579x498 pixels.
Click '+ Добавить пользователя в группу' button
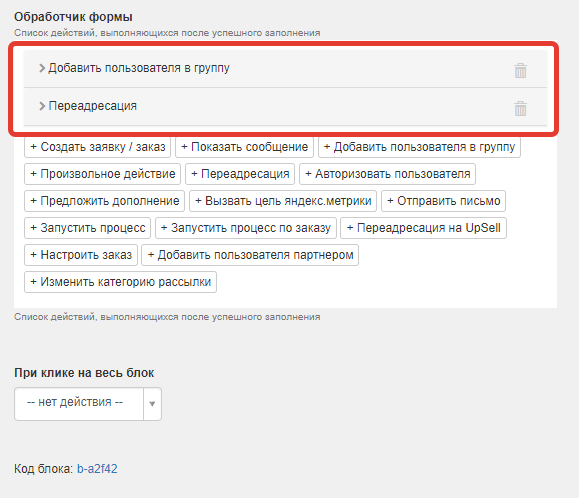coord(419,147)
